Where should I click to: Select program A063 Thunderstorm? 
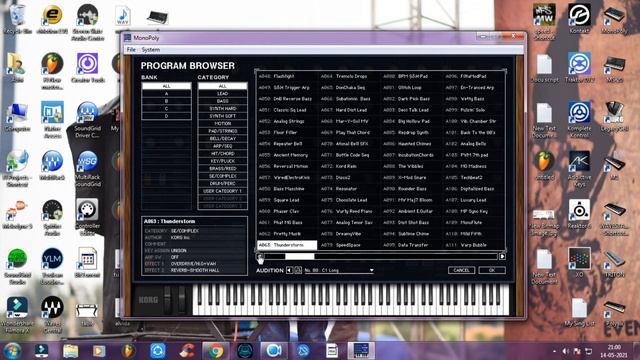point(287,245)
